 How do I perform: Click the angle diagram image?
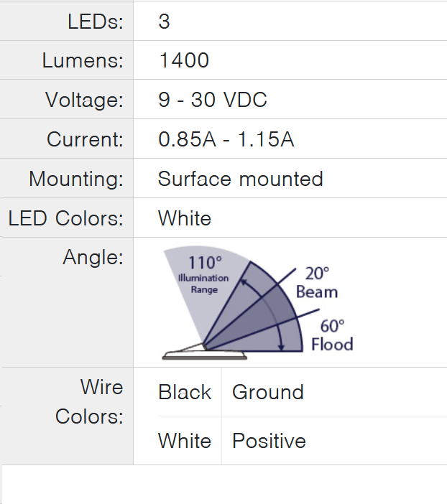(x=259, y=303)
